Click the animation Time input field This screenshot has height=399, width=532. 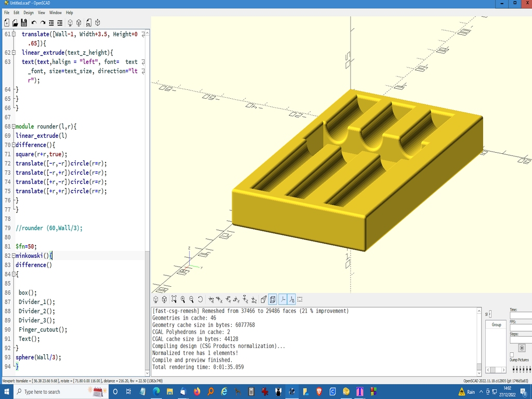point(521,315)
